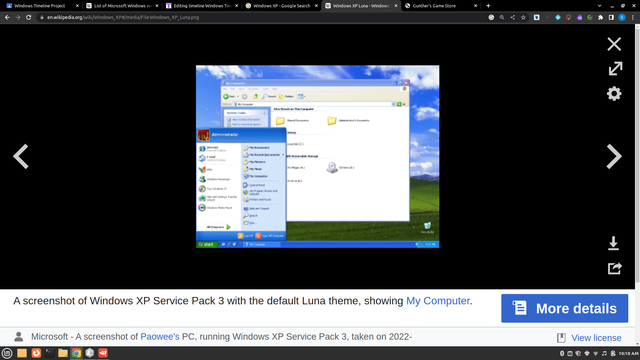Switch to Windows XP Google Search tab
The width and height of the screenshot is (640, 360).
tap(281, 6)
